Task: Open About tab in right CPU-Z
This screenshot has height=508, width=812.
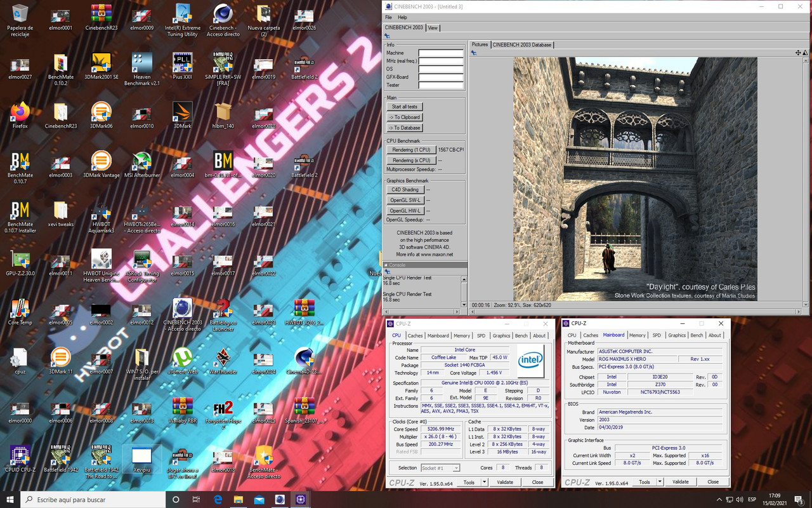Action: (715, 335)
